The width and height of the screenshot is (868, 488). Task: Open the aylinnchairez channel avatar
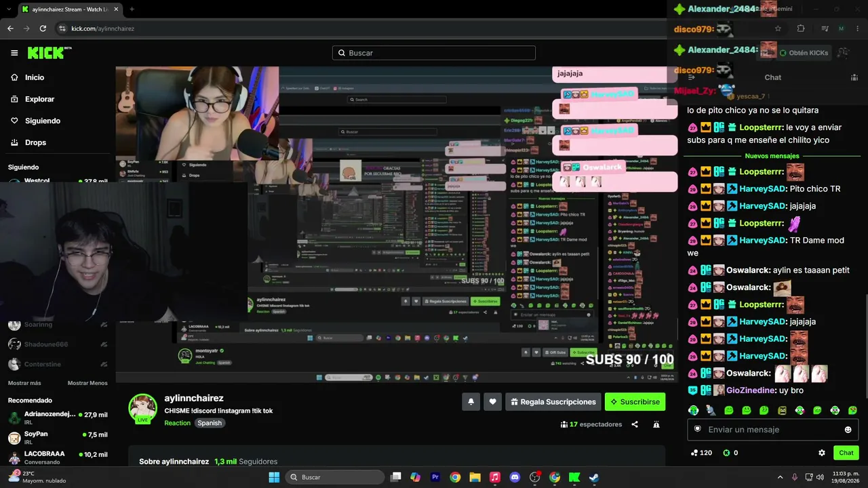(x=143, y=408)
